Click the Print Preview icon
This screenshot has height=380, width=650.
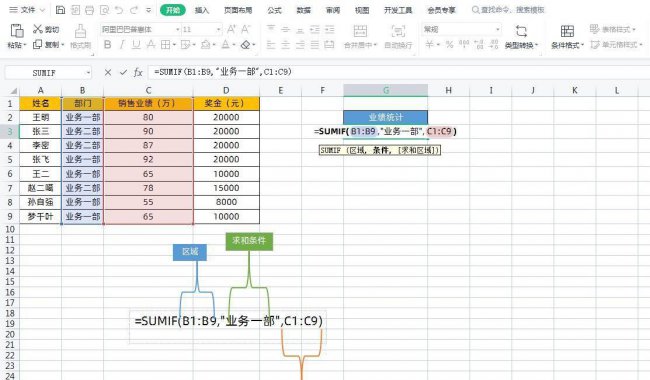(x=104, y=10)
